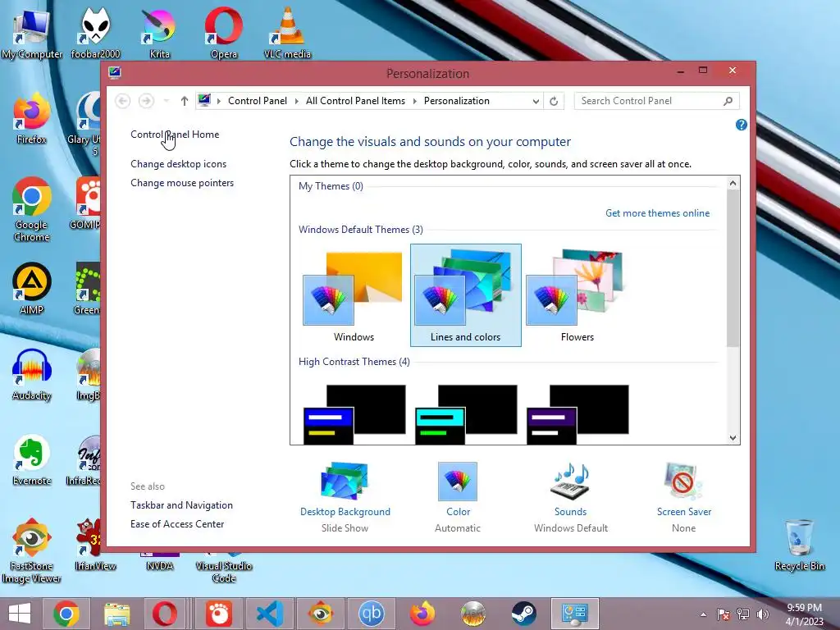Click the Back navigation arrow

pos(123,101)
